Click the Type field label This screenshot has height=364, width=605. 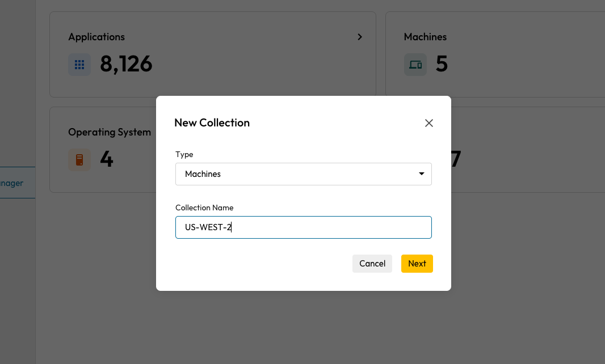(184, 154)
